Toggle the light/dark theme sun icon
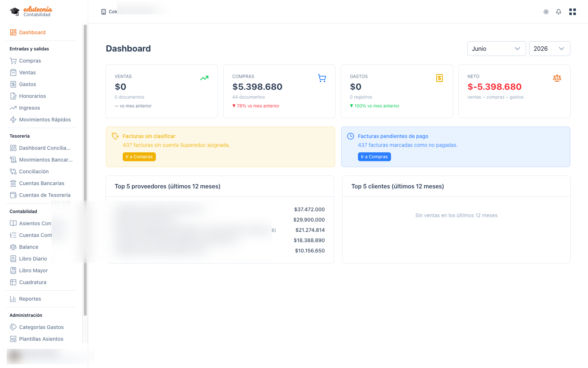 click(546, 12)
